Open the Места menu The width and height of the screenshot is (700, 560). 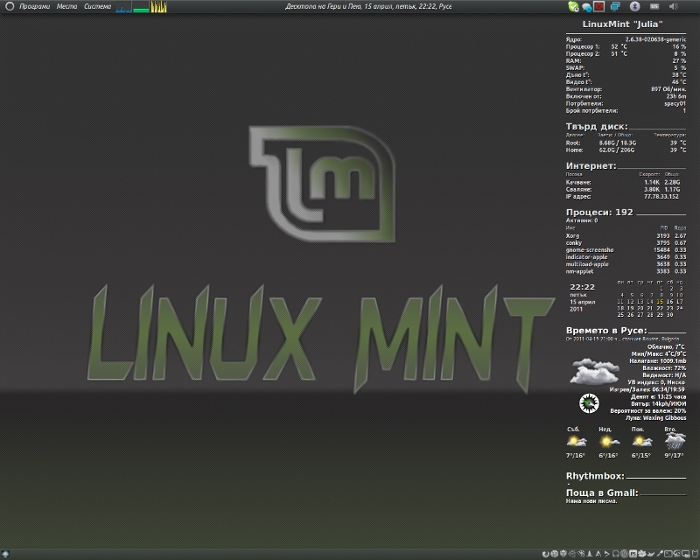click(67, 6)
